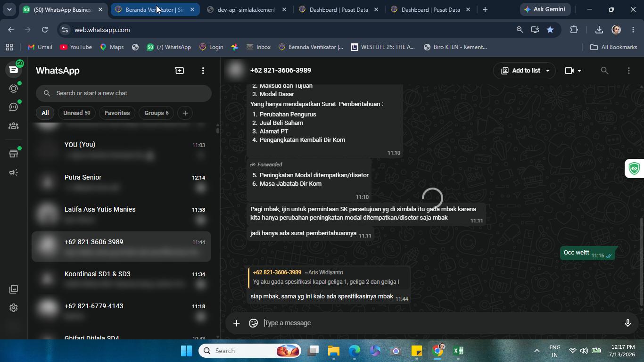The image size is (644, 362).
Task: Open the WhatsApp sidebar three-dot menu
Action: pyautogui.click(x=203, y=70)
